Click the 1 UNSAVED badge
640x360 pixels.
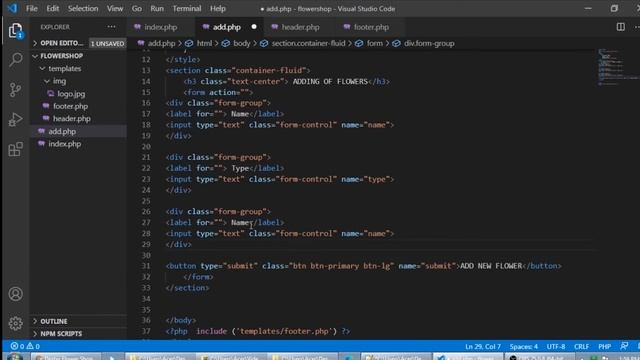coord(107,44)
